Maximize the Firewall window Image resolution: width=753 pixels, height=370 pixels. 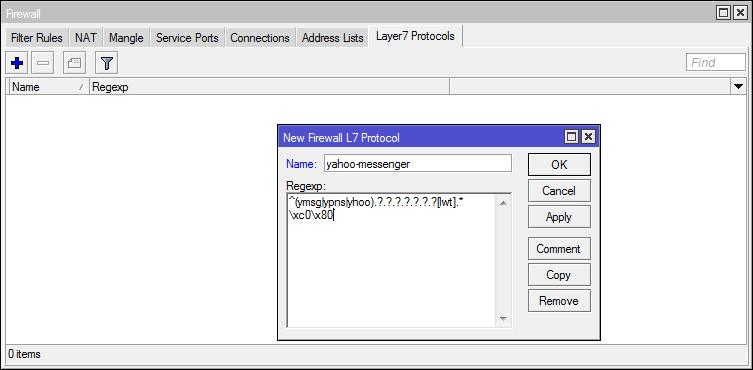724,13
